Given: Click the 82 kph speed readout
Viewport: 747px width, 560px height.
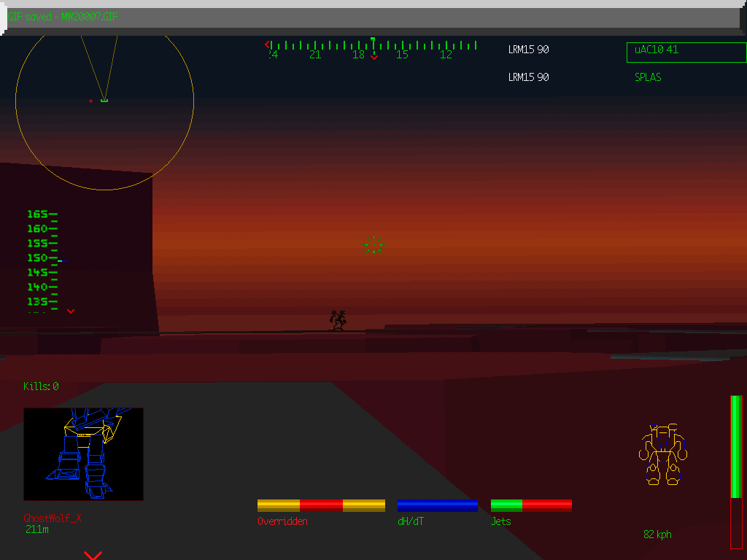Looking at the screenshot, I should click(656, 534).
